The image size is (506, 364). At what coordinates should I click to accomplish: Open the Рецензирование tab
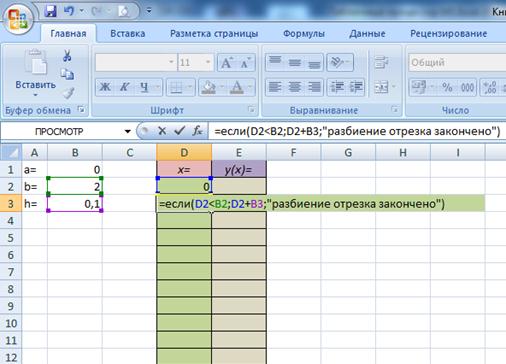point(449,34)
